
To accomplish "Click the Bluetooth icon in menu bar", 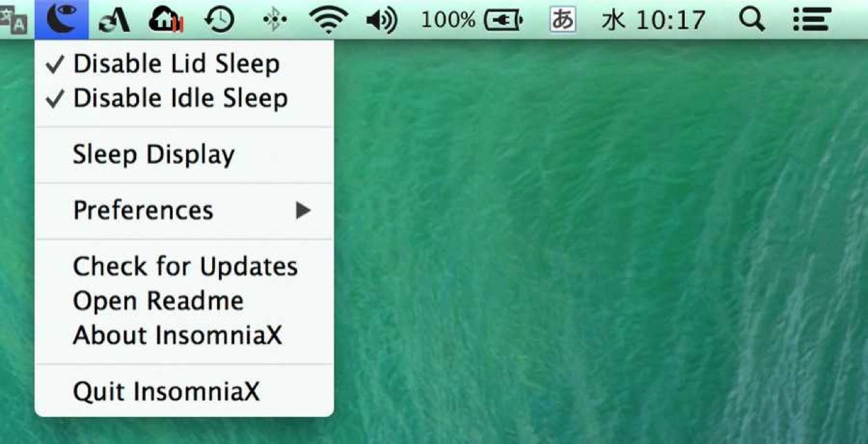I will [275, 21].
